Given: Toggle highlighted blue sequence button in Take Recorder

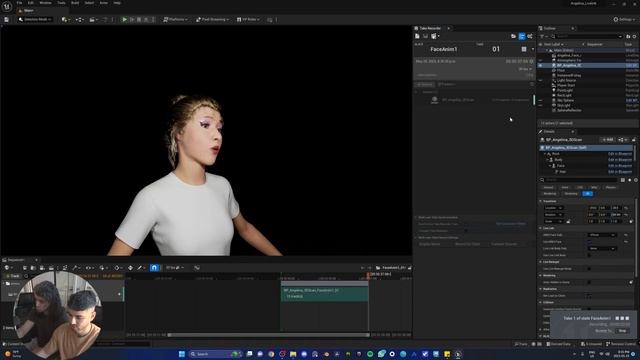Looking at the screenshot, I should point(522,36).
